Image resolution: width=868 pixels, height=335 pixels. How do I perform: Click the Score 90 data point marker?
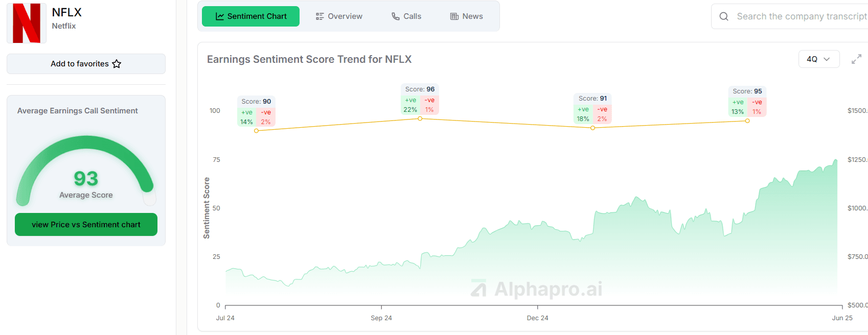click(256, 131)
